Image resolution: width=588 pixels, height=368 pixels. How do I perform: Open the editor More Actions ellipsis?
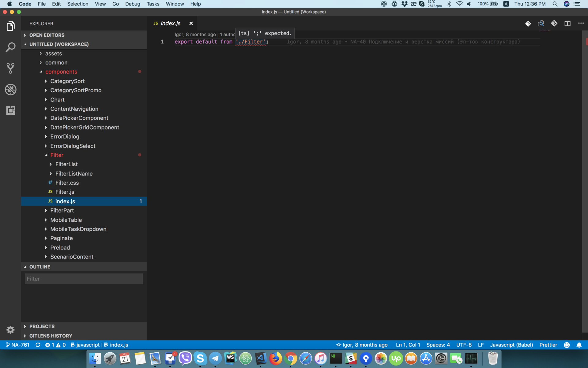pyautogui.click(x=581, y=24)
